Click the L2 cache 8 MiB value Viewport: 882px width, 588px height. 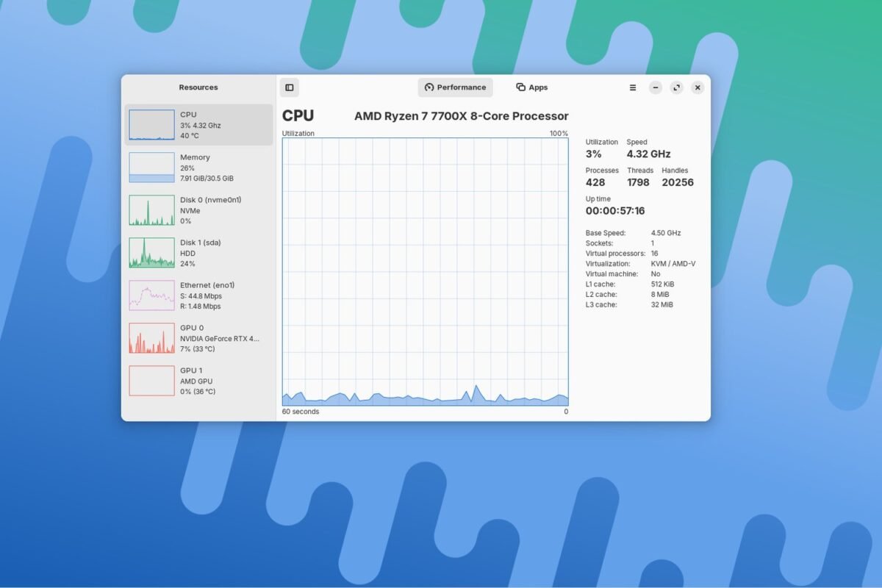[660, 295]
